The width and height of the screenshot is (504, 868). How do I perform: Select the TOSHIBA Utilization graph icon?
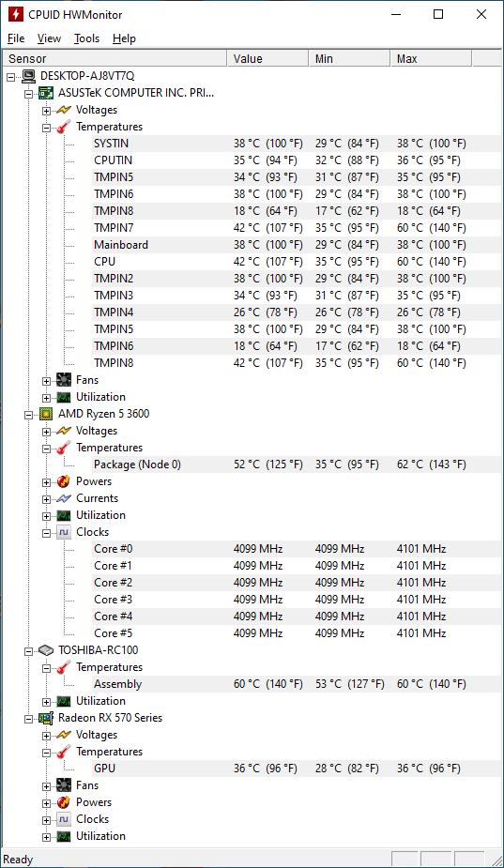pyautogui.click(x=64, y=701)
